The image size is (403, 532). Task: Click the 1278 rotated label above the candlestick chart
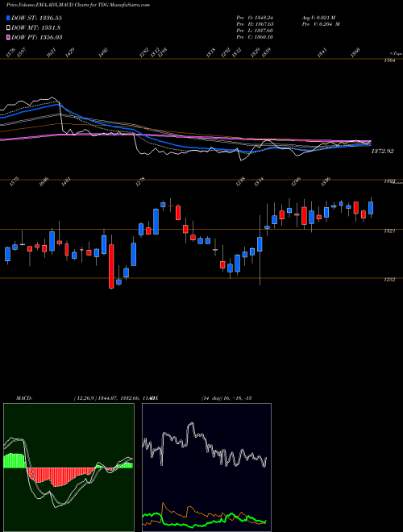(140, 181)
